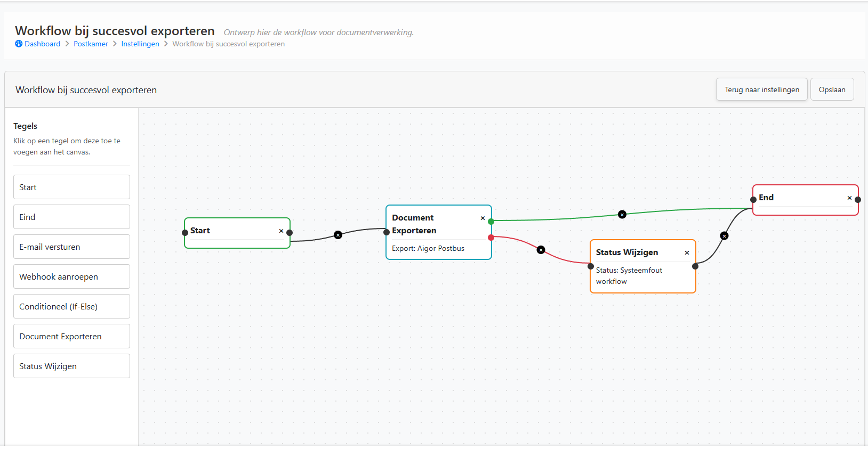Go to Instellingen breadcrumb
This screenshot has width=868, height=449.
(140, 44)
